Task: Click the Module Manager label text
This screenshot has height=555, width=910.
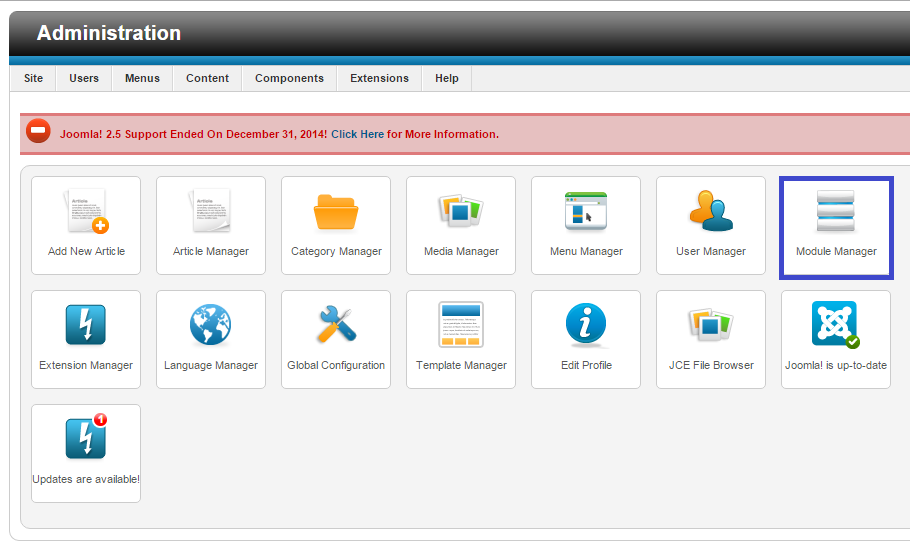Action: pyautogui.click(x=836, y=251)
